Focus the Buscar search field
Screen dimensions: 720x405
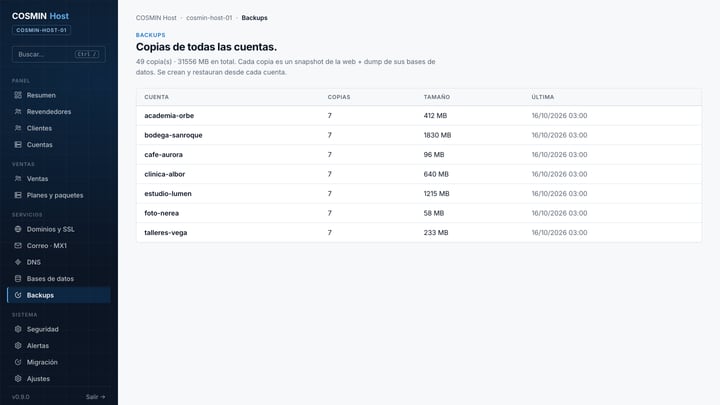pos(59,54)
